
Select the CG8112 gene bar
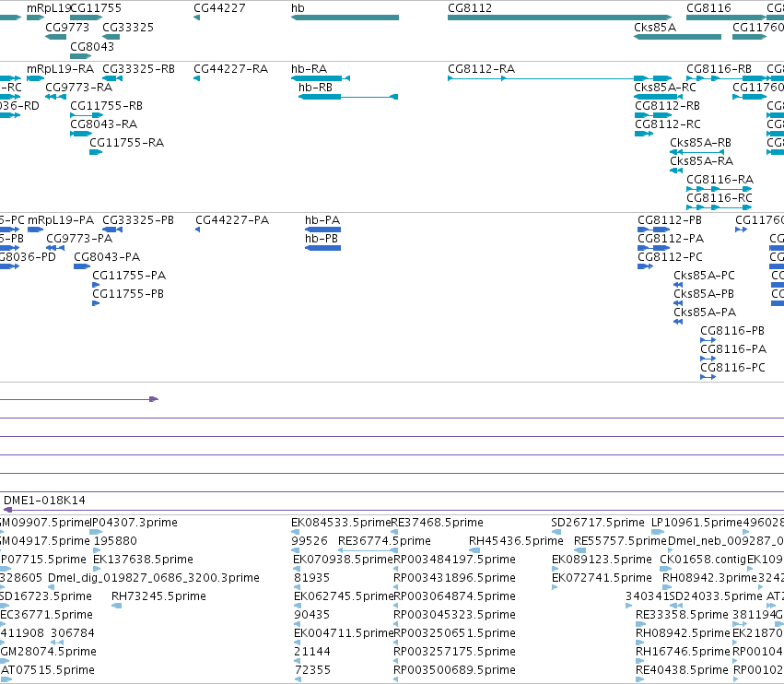pyautogui.click(x=559, y=18)
